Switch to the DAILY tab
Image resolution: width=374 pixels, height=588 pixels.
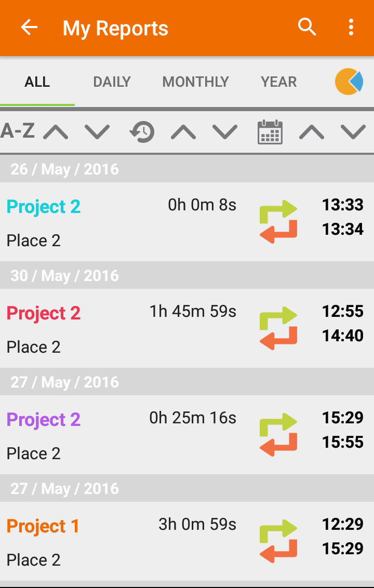tap(112, 82)
